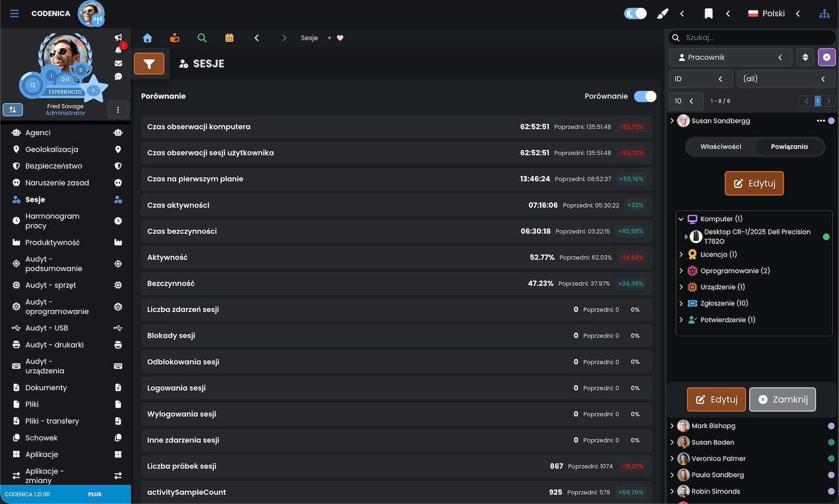This screenshot has width=839, height=504.
Task: Click the purple add record button
Action: coord(826,57)
